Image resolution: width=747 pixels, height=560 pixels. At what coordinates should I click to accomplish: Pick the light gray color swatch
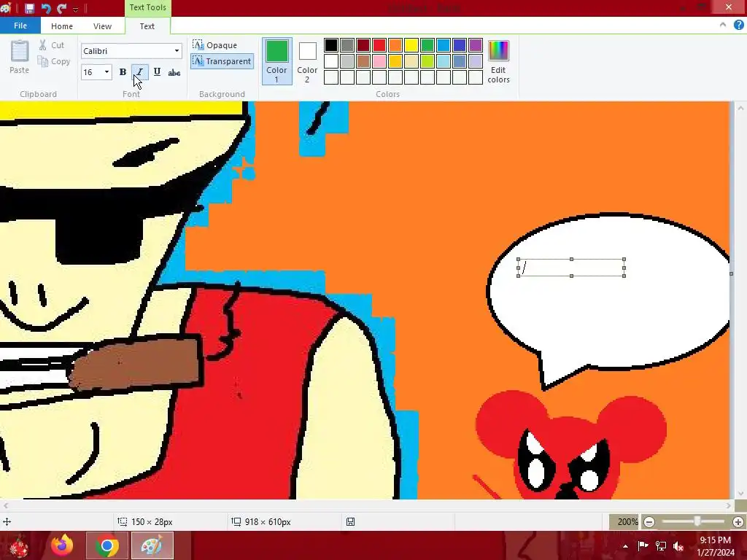[347, 61]
